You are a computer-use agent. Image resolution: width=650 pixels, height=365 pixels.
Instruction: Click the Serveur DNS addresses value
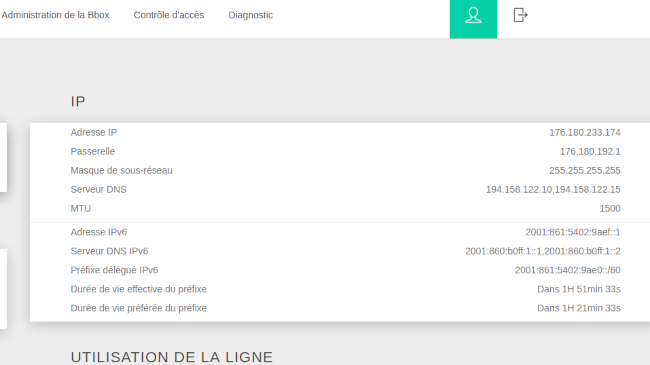pos(553,190)
